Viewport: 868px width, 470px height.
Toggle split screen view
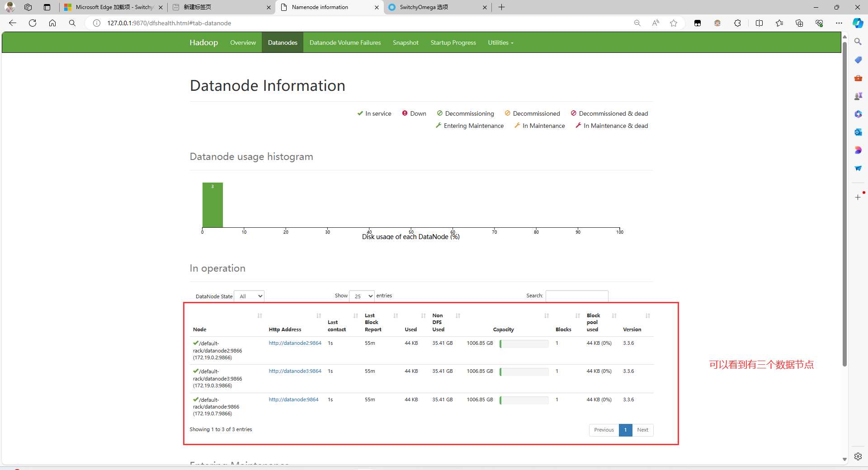[x=759, y=23]
